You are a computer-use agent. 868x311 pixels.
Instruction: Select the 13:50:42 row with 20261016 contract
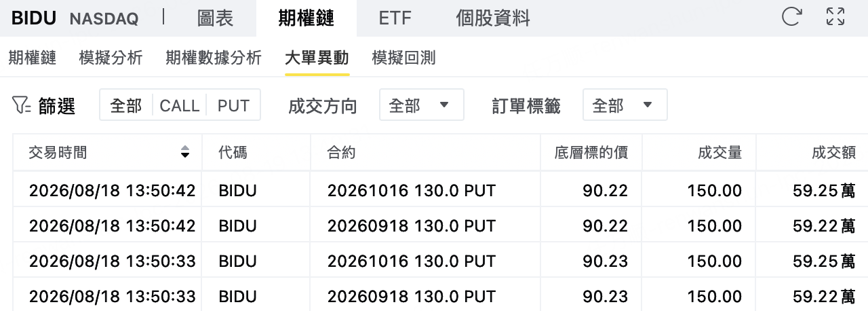(441, 190)
